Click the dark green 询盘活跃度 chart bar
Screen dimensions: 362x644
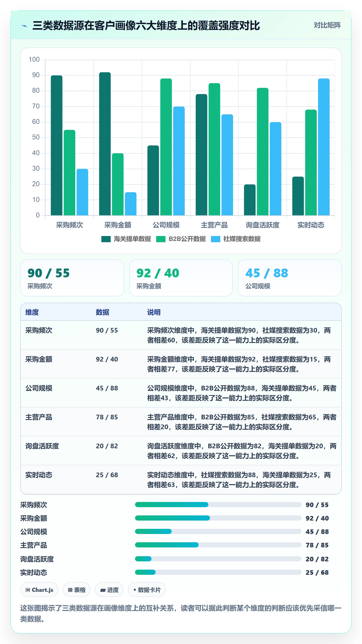tap(250, 200)
